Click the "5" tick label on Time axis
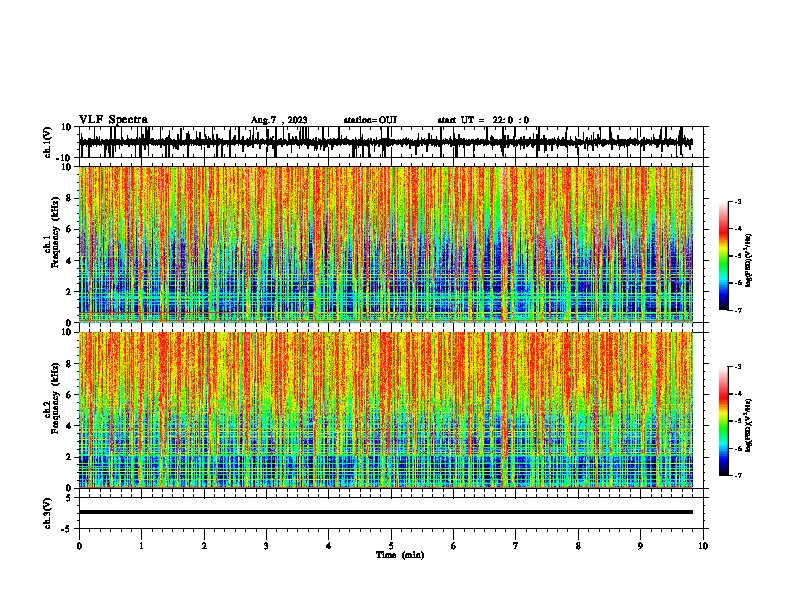This screenshot has height=612, width=792. coord(391,545)
